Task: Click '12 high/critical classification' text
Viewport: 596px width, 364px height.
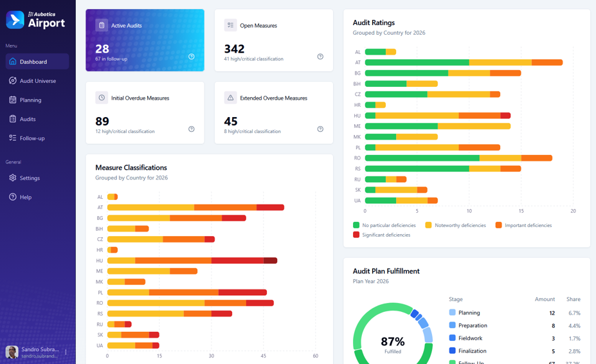Action: click(125, 131)
